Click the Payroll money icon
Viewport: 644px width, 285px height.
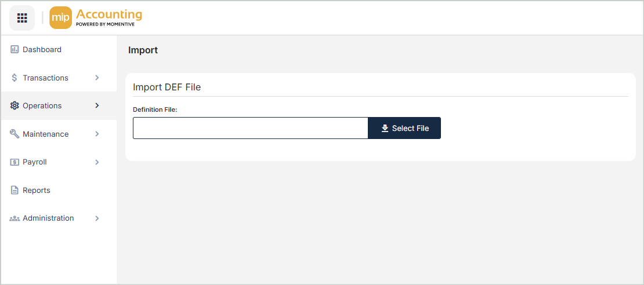[15, 162]
